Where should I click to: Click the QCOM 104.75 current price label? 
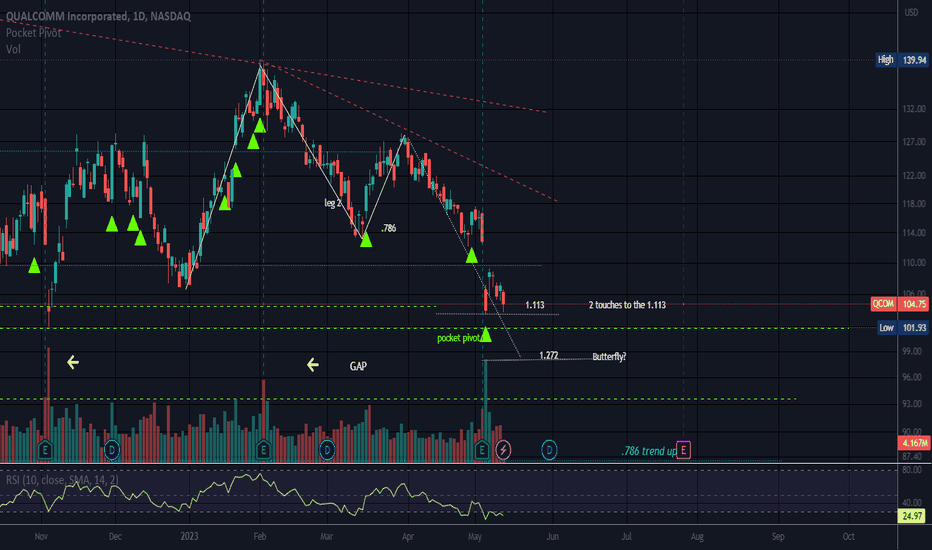pyautogui.click(x=899, y=304)
